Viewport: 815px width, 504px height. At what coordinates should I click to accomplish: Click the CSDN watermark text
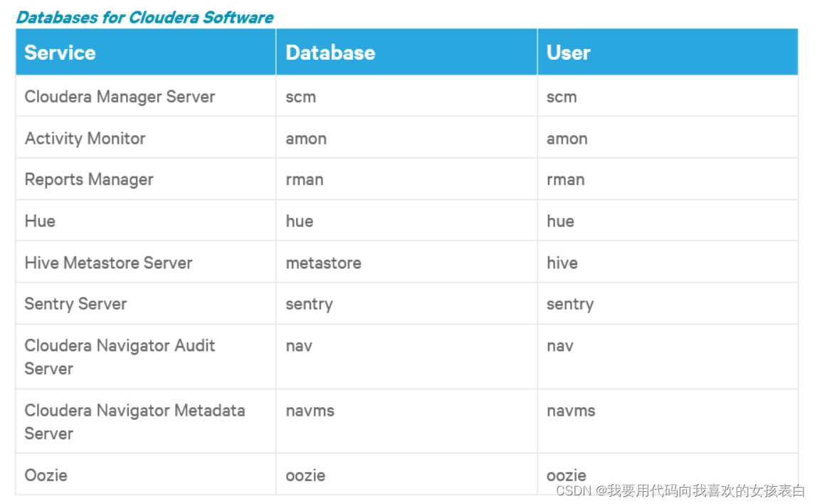point(680,490)
